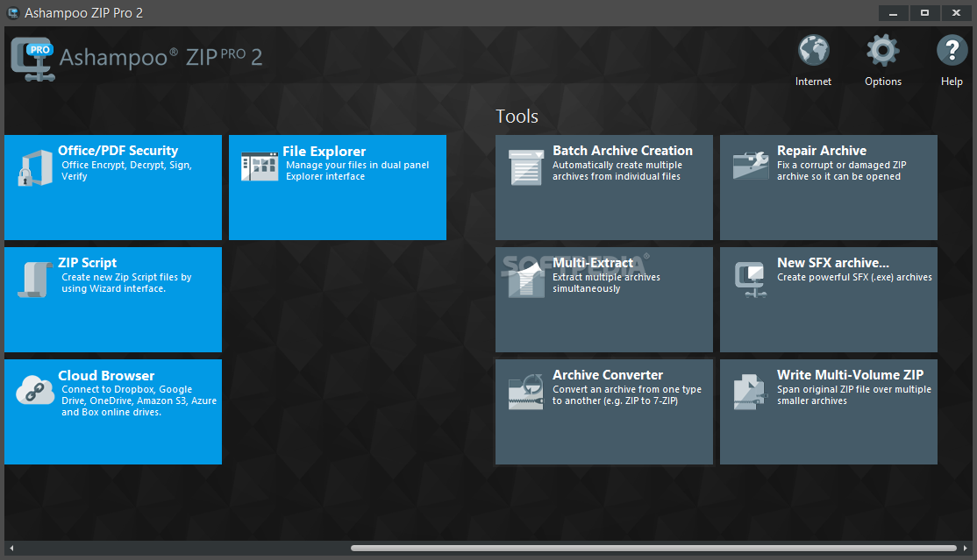Image resolution: width=977 pixels, height=560 pixels.
Task: Click 'Automatically create multiple archives' description
Action: 617,171
